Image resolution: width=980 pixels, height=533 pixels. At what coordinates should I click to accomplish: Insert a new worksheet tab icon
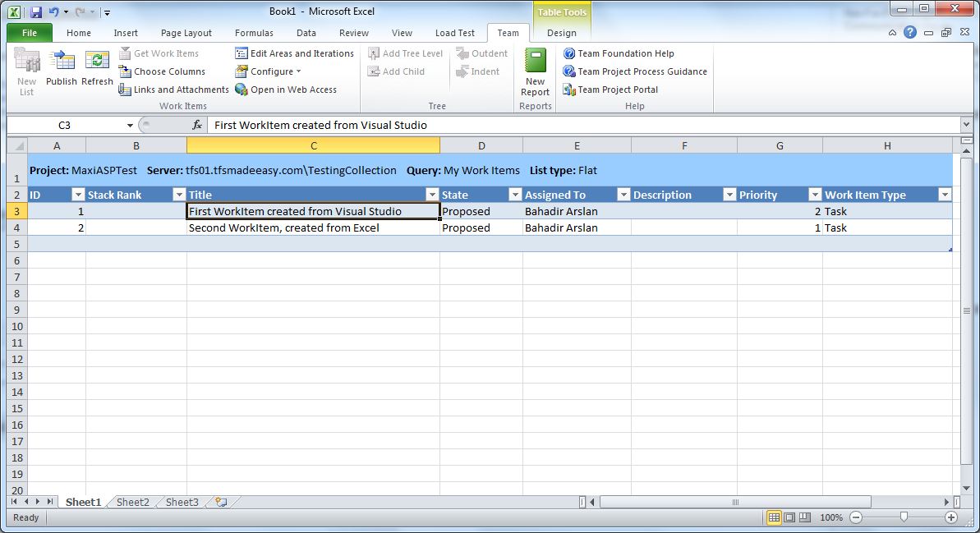coord(221,502)
